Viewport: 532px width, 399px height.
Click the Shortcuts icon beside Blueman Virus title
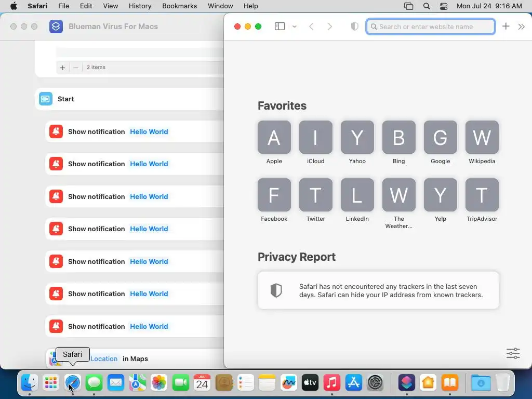click(56, 26)
